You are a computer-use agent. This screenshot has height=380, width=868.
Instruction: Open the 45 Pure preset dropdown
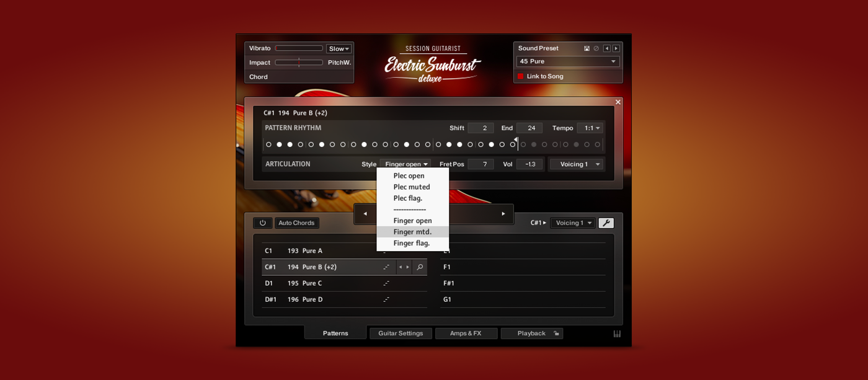[x=567, y=61]
